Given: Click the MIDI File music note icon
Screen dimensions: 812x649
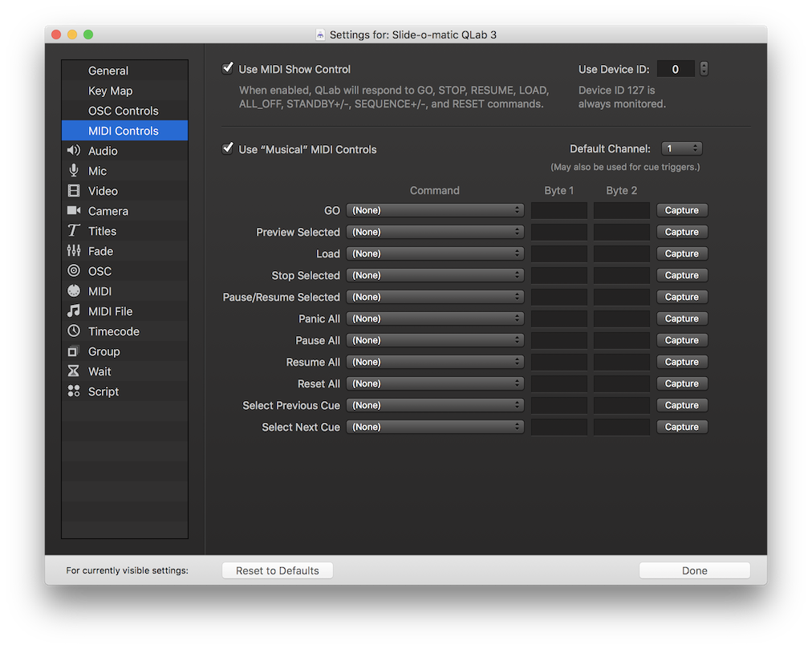Looking at the screenshot, I should coord(74,311).
